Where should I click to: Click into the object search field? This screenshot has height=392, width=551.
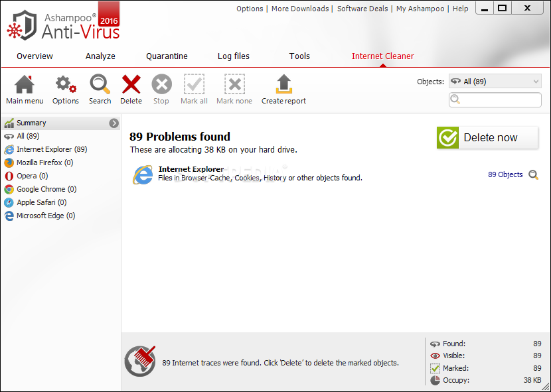[495, 99]
